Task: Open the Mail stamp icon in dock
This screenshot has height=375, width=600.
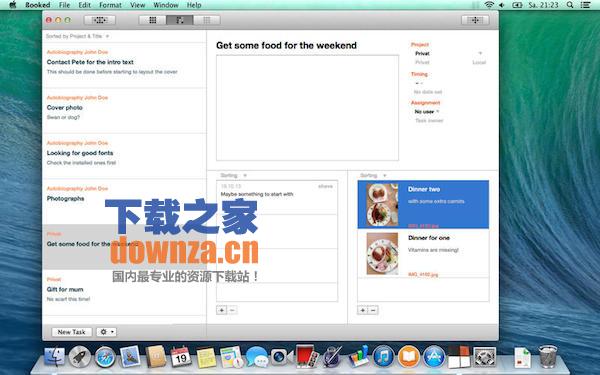Action: point(130,357)
